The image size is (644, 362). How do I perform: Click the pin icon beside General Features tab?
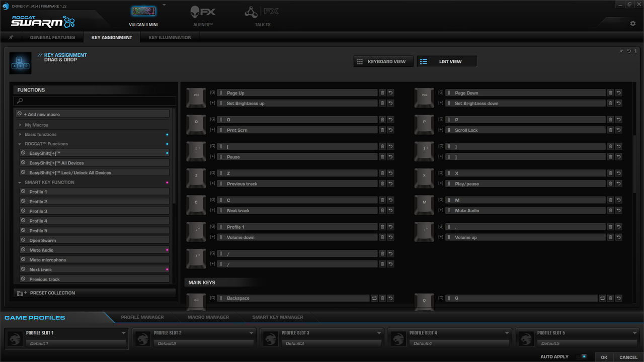tap(11, 37)
